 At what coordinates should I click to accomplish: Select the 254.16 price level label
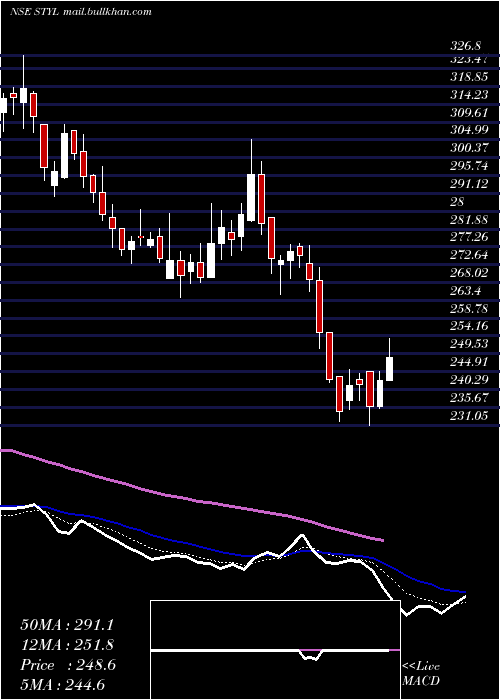469,326
